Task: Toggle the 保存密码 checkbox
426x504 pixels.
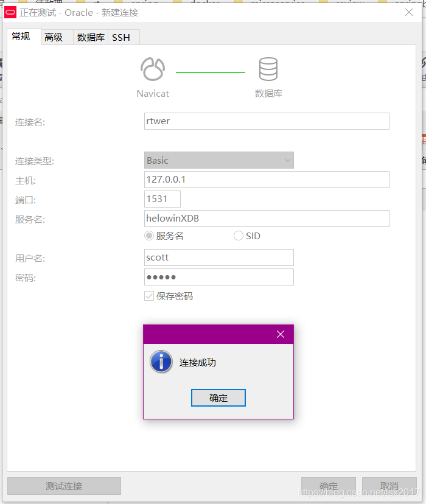Action: click(x=149, y=296)
